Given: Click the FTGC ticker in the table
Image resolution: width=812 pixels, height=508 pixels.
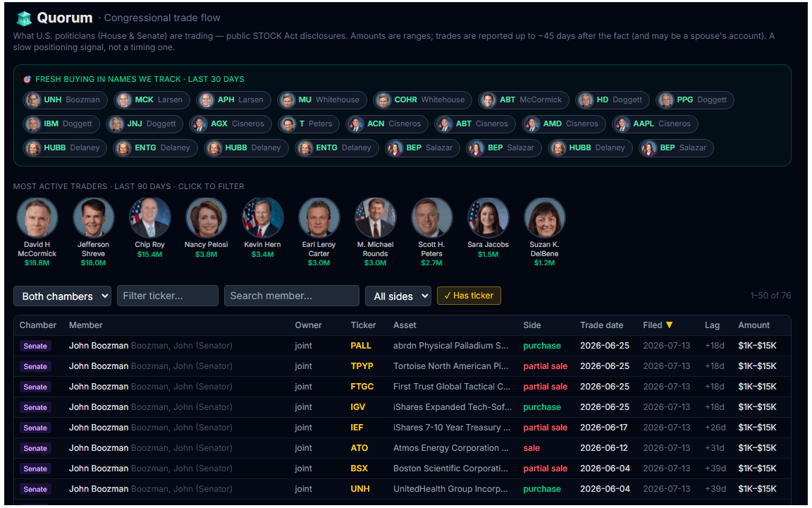Looking at the screenshot, I should 362,387.
